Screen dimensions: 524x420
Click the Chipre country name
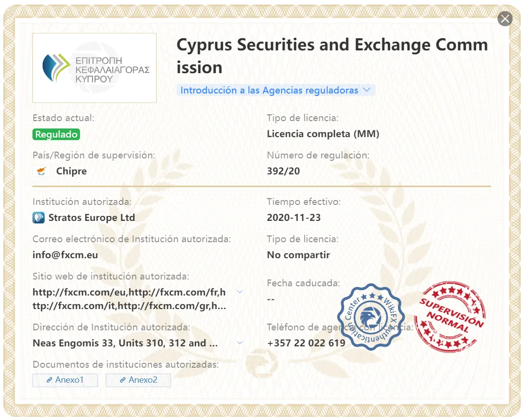click(72, 171)
